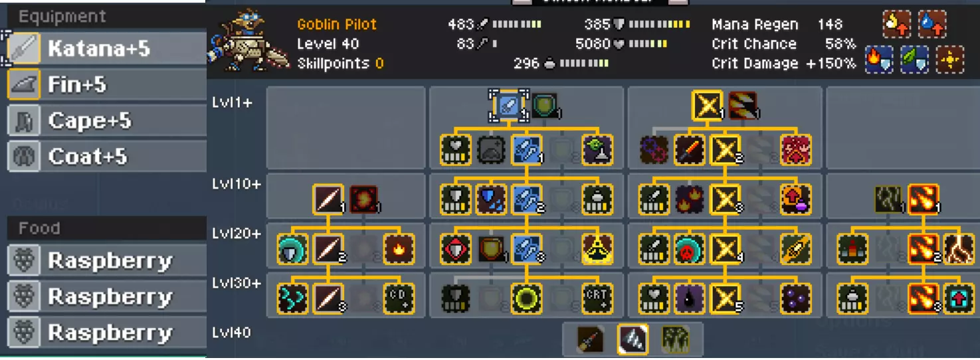Click the yellow sparkle buff icon top right

(x=950, y=60)
